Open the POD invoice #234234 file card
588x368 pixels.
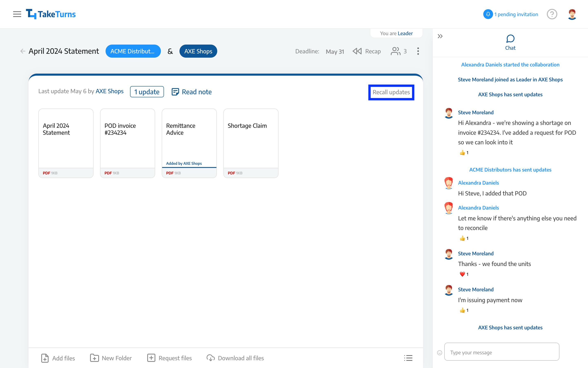click(x=128, y=143)
